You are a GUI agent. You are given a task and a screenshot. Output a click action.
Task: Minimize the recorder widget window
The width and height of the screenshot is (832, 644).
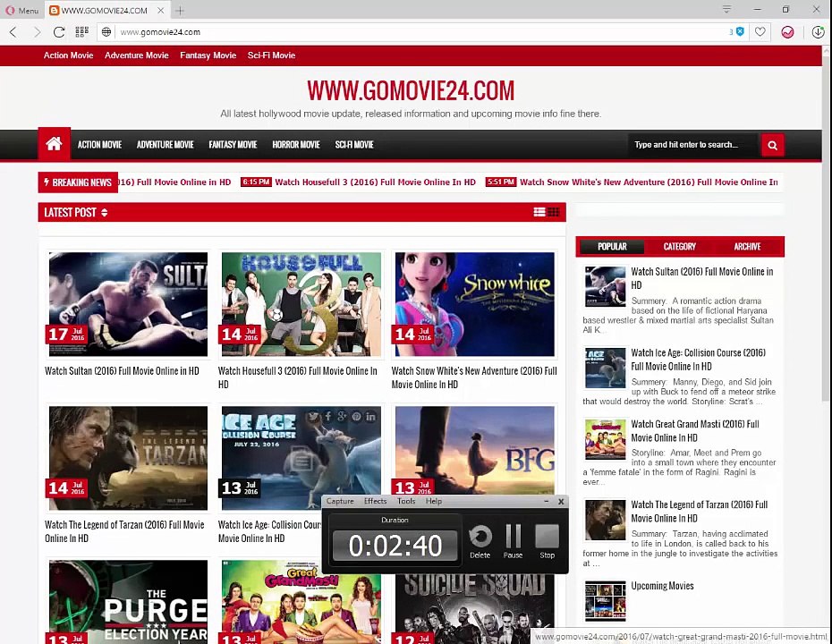pyautogui.click(x=546, y=501)
